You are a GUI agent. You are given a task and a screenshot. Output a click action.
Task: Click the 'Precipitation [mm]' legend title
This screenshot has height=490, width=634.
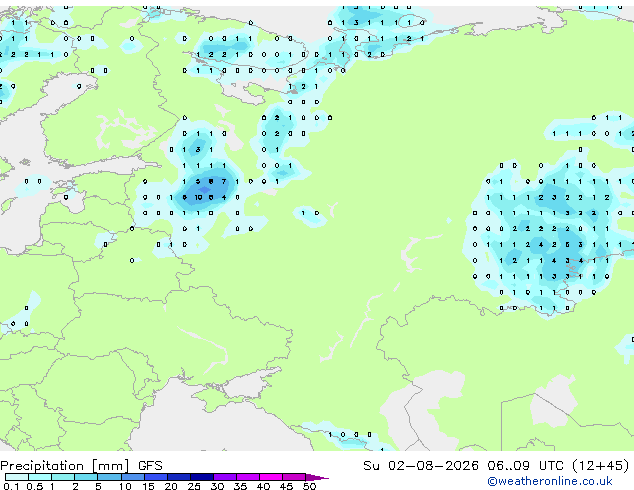click(x=64, y=466)
